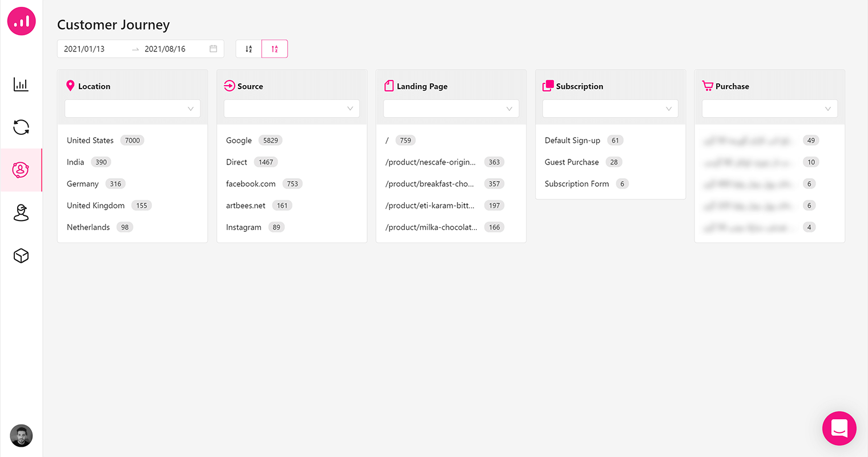
Task: Click the start date 2021/01/13 field
Action: click(x=85, y=49)
